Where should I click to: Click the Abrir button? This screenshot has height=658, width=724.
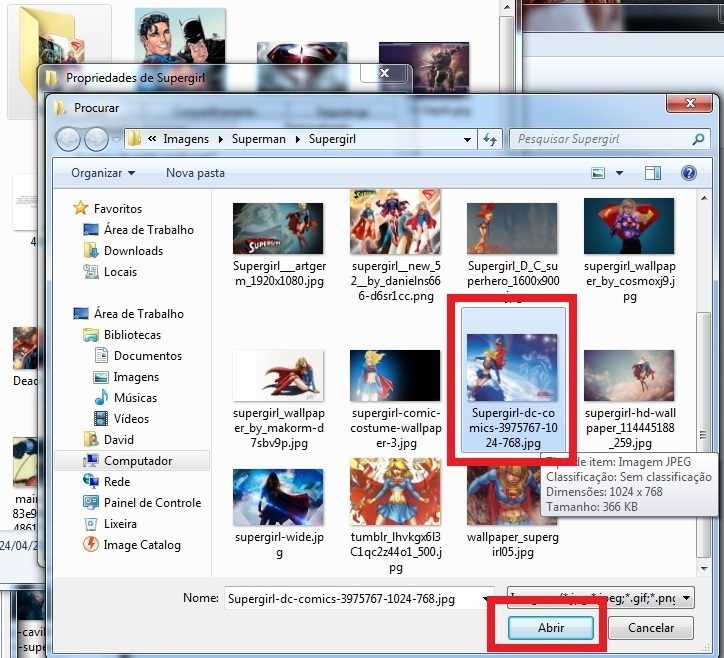pyautogui.click(x=551, y=628)
